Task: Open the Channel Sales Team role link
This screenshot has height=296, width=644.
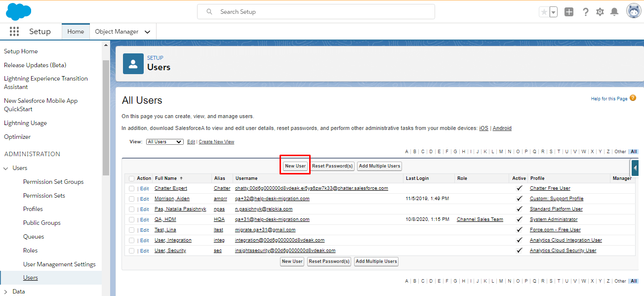Action: click(480, 219)
